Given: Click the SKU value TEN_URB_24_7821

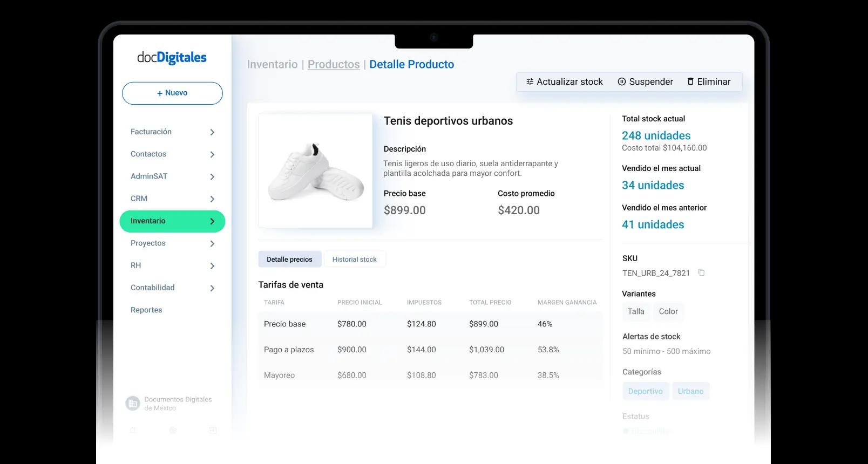Looking at the screenshot, I should (x=656, y=273).
